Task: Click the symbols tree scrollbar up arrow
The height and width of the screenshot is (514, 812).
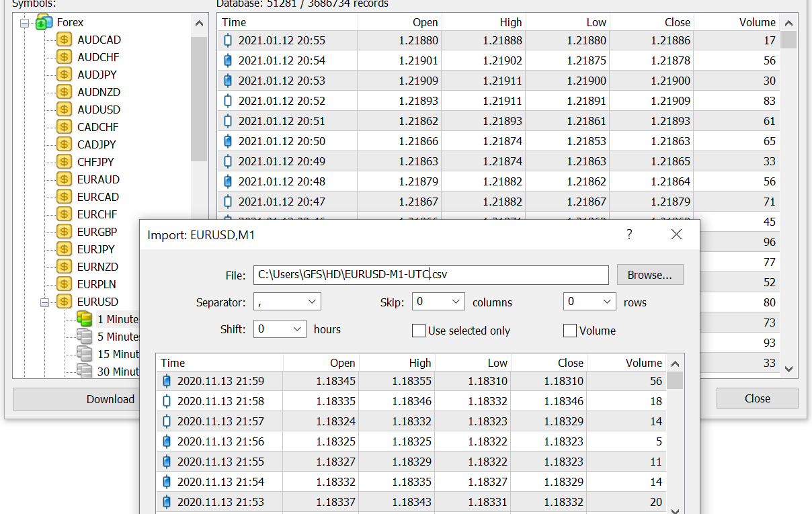Action: [x=199, y=24]
